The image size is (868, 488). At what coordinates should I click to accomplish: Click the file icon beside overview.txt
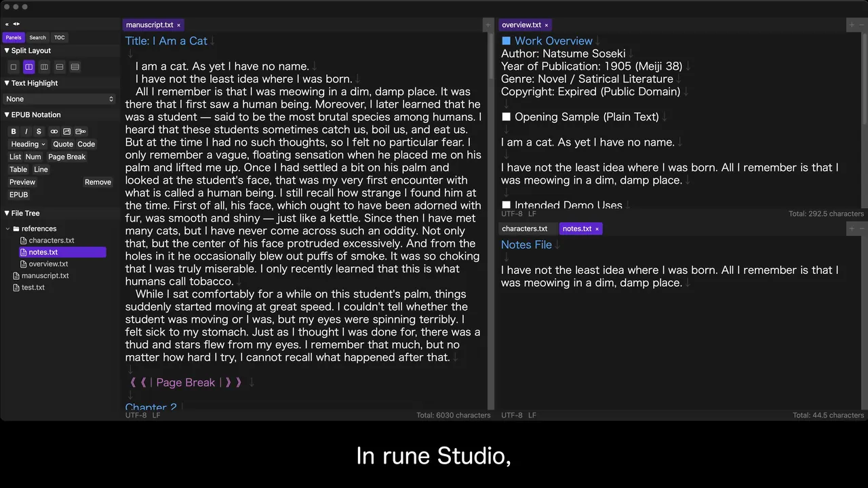click(x=24, y=264)
